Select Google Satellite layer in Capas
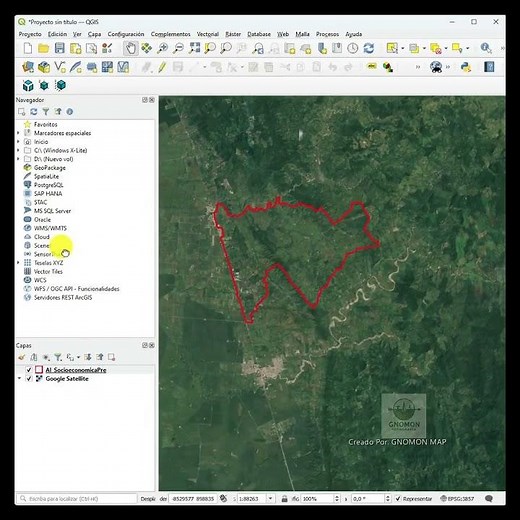Image resolution: width=520 pixels, height=520 pixels. 67,379
